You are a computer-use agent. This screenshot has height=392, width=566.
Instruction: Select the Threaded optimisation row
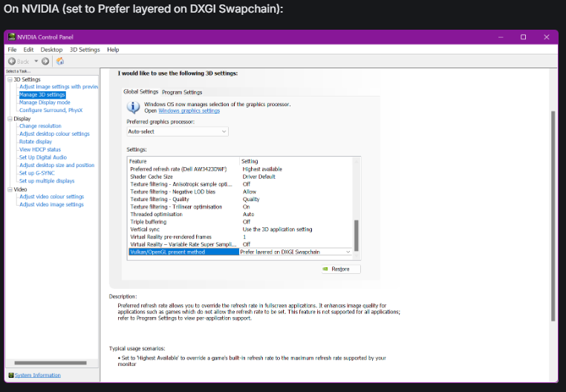click(240, 215)
